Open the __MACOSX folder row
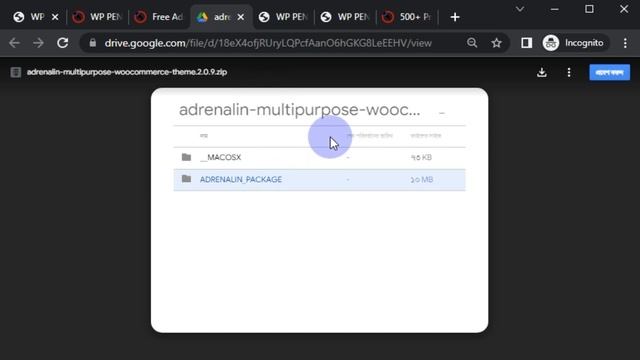 tap(319, 157)
